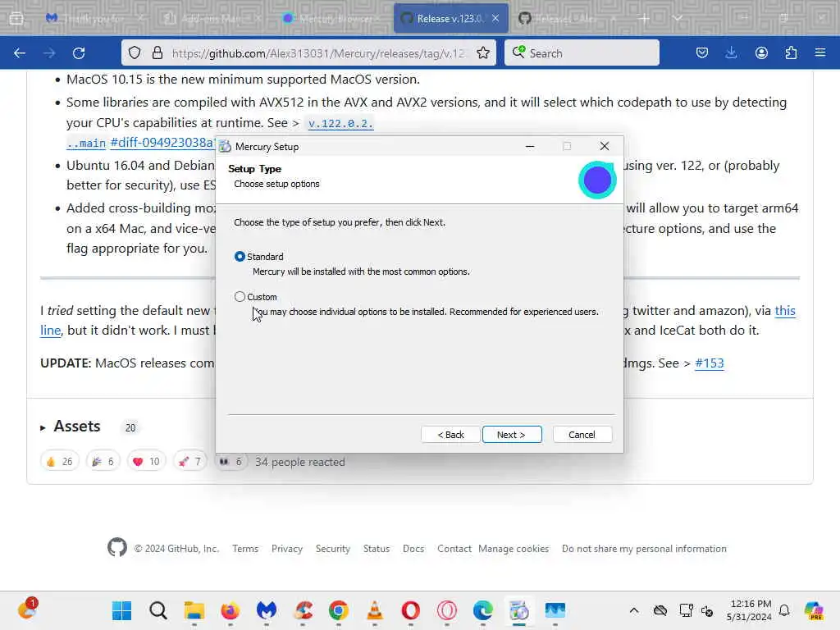Open the Privacy footer link
Screen dimensions: 840x630
pos(287,549)
